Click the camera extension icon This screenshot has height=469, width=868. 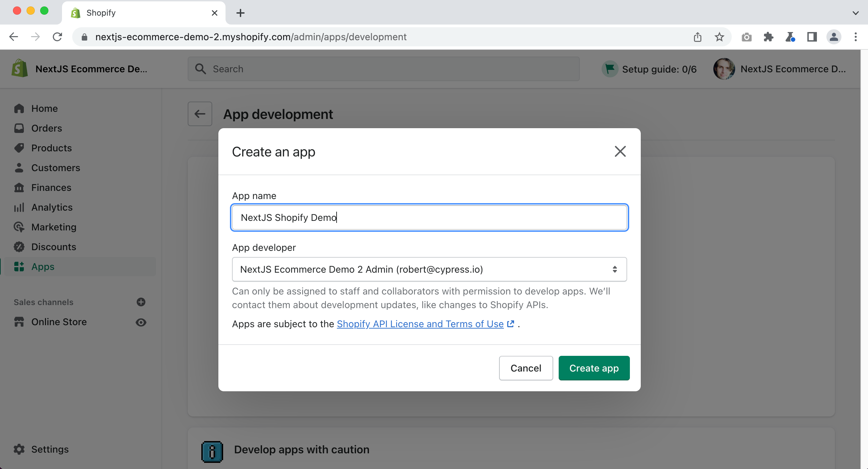point(747,37)
